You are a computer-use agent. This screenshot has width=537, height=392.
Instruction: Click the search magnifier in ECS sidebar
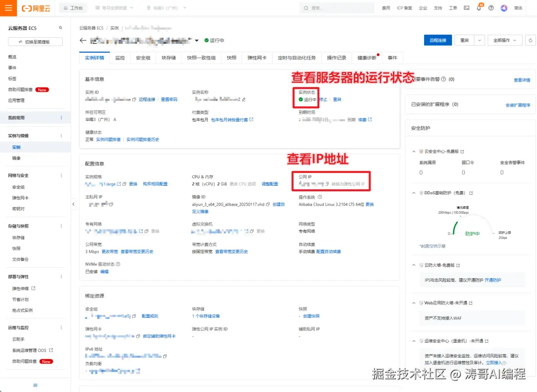pos(61,28)
